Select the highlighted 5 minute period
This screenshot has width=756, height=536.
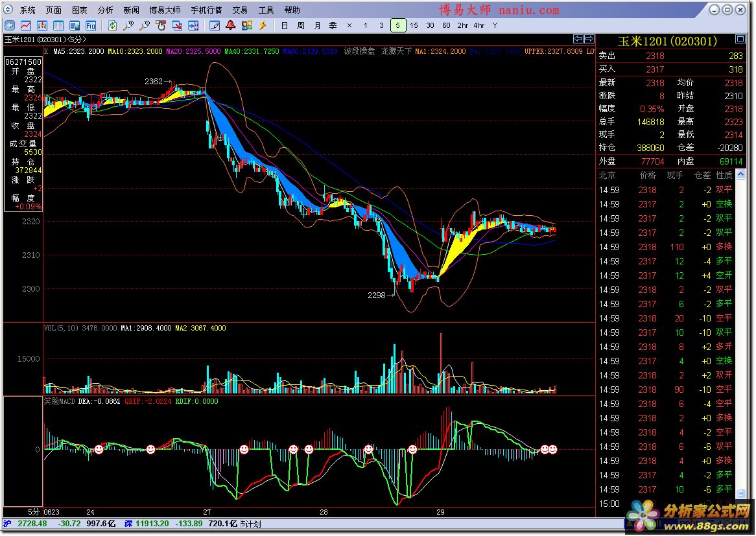(x=397, y=25)
